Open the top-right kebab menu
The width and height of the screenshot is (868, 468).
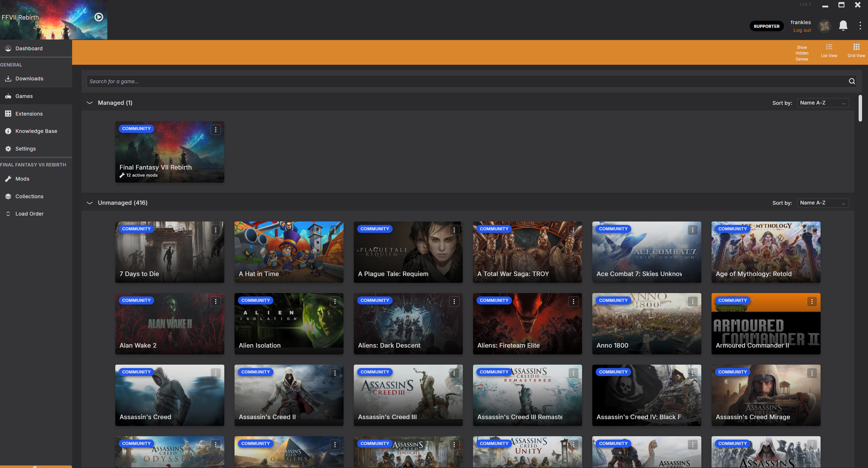(860, 26)
